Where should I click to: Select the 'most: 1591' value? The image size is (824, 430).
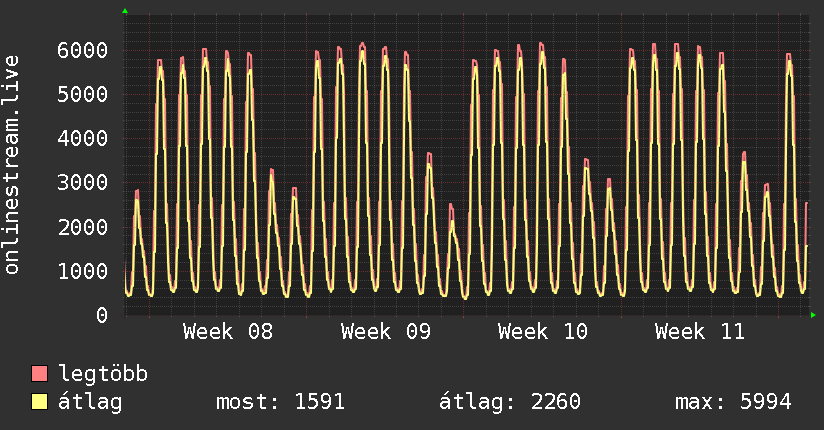280,402
